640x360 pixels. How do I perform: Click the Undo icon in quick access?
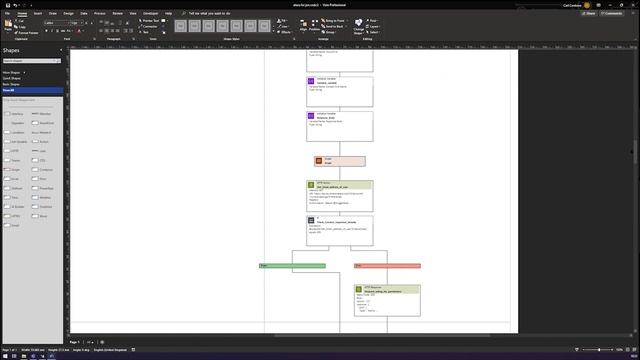pyautogui.click(x=16, y=5)
